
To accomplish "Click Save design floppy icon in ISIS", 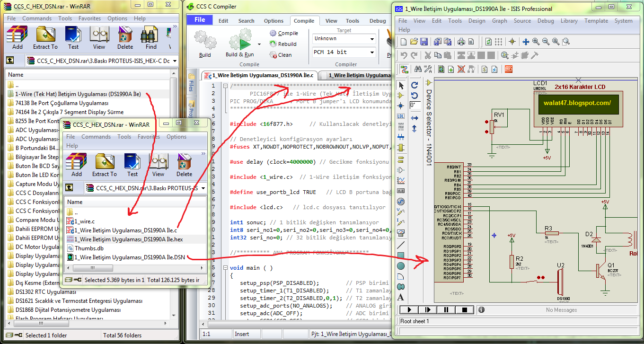I will [x=424, y=42].
